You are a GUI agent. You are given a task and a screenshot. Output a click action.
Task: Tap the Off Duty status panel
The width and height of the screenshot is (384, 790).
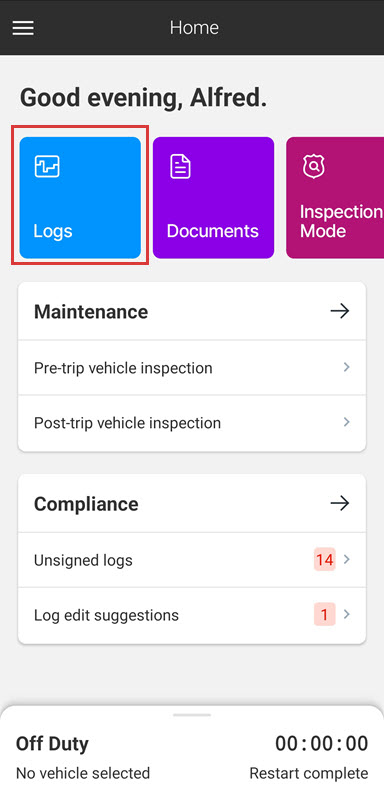point(192,750)
